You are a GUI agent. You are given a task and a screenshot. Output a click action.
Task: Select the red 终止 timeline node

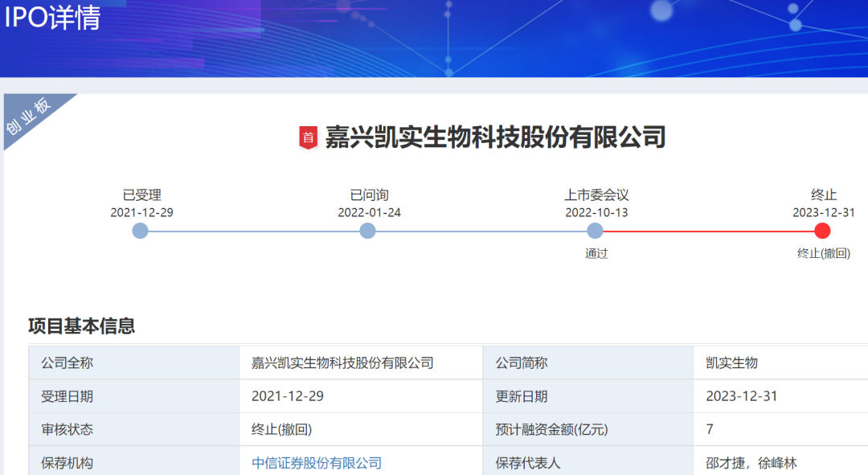(x=823, y=231)
